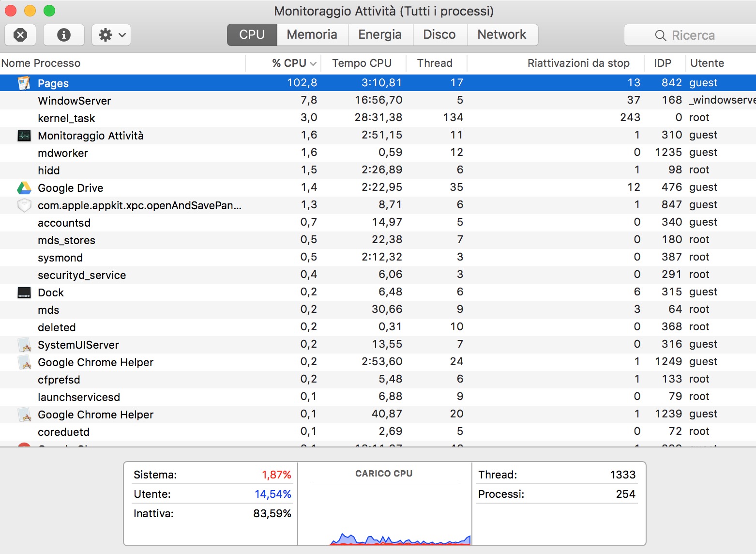The height and width of the screenshot is (554, 756).
Task: Open process info with the i icon
Action: tap(63, 34)
